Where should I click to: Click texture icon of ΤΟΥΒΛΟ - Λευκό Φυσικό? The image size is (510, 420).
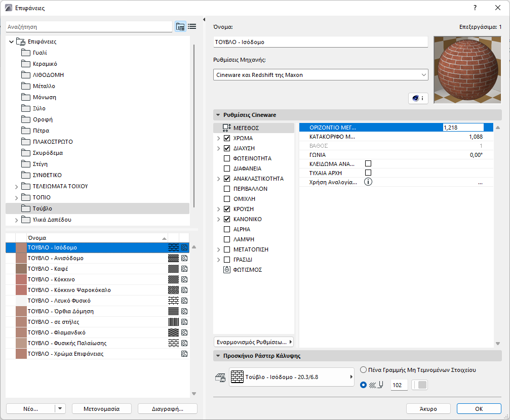coord(184,301)
